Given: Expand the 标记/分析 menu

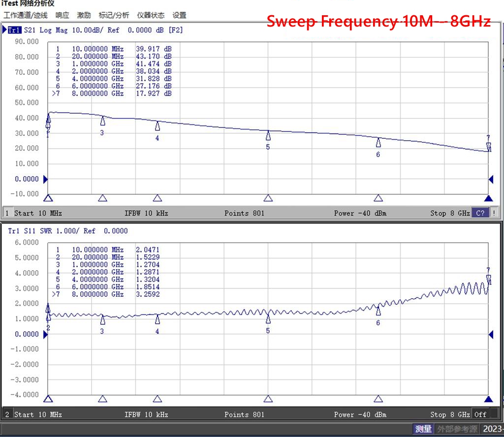Looking at the screenshot, I should coord(114,15).
